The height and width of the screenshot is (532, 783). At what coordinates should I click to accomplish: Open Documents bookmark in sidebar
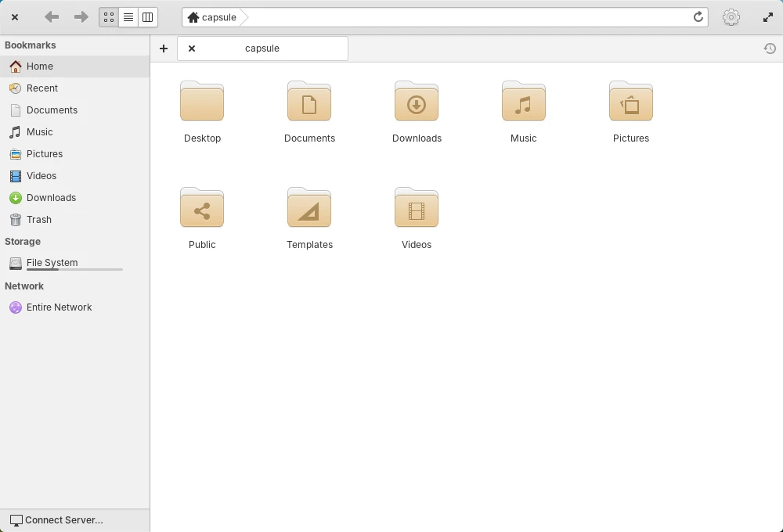[75, 110]
